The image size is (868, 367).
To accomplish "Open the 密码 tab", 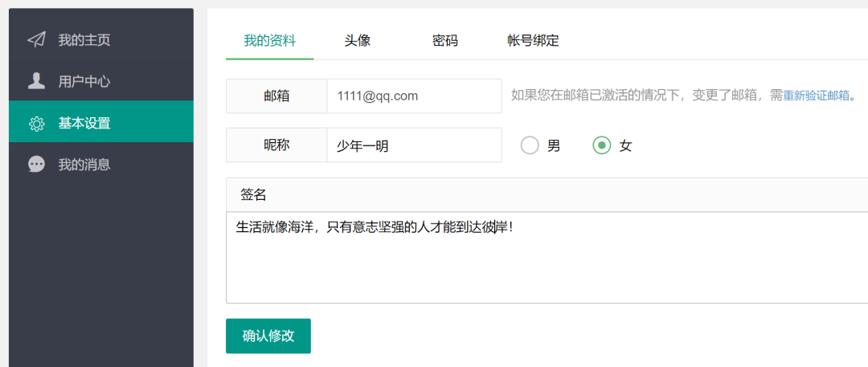I will (445, 40).
